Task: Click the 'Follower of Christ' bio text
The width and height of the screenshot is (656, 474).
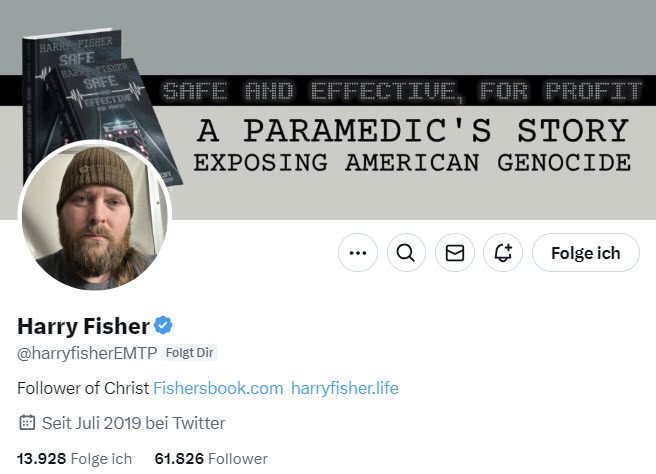Action: click(83, 387)
